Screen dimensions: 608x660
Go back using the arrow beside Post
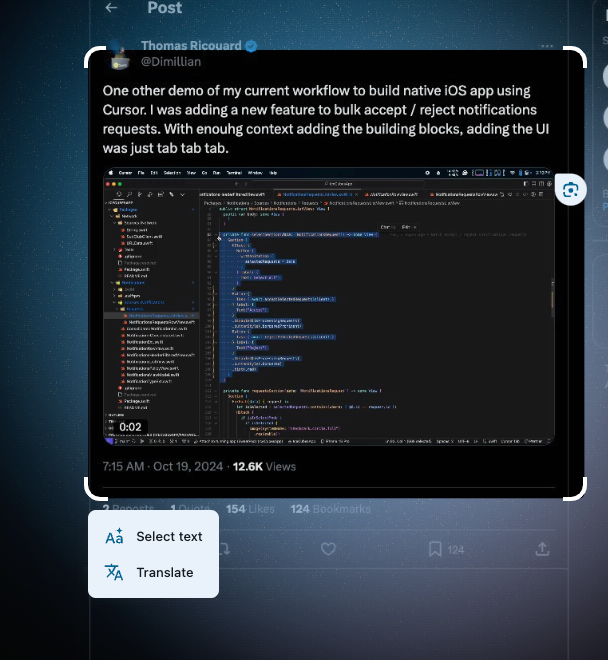click(111, 8)
